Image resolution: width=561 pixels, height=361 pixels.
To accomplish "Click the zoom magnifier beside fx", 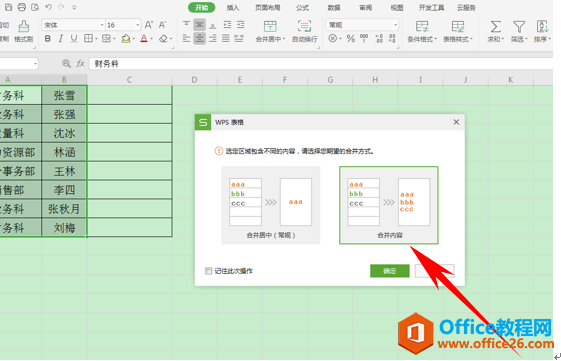I will [66, 64].
